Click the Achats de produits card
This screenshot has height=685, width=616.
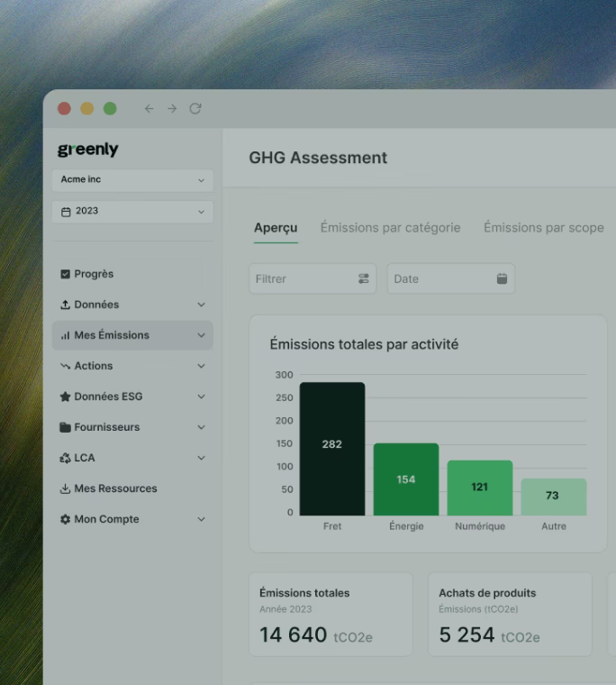click(510, 614)
